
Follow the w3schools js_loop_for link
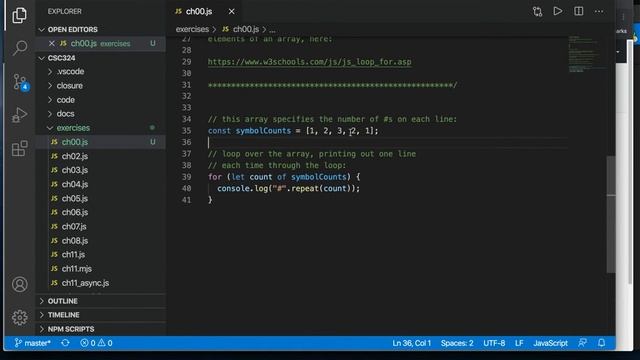click(x=309, y=62)
